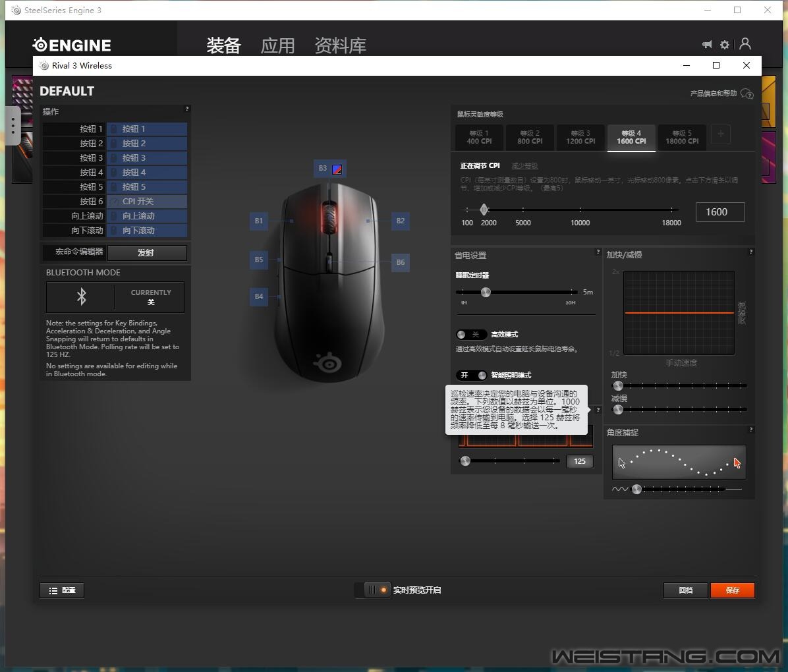Viewport: 788px width, 672px height.
Task: Add a new CPI level with plus
Action: 721,134
